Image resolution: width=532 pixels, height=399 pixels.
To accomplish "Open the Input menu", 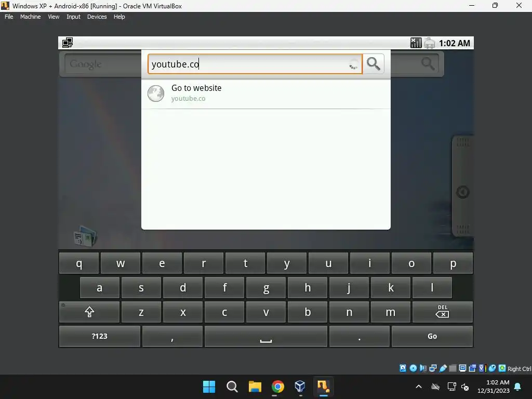I will (x=73, y=17).
